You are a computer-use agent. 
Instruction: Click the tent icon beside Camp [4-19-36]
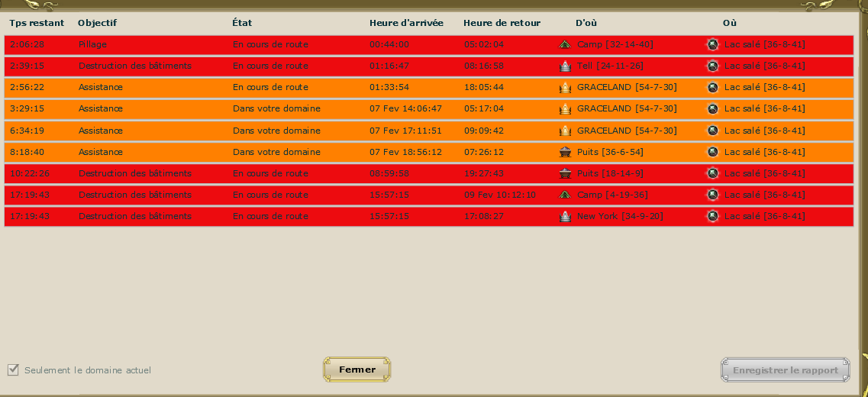[x=565, y=195]
